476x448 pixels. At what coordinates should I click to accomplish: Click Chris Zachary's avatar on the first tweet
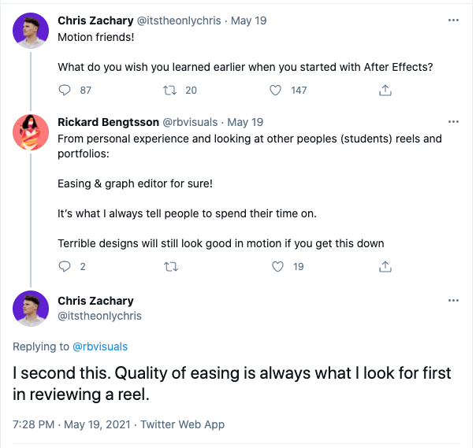click(x=31, y=31)
